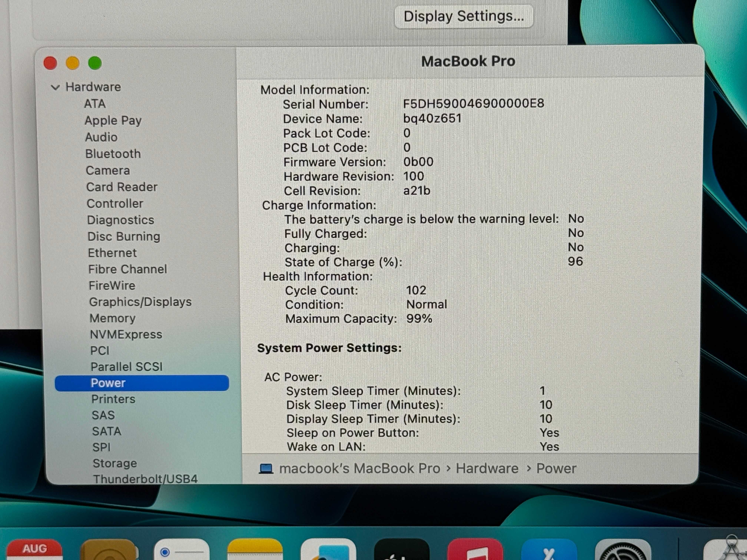747x560 pixels.
Task: Click "macbook's MacBook Pro" in the path bar
Action: tap(360, 469)
